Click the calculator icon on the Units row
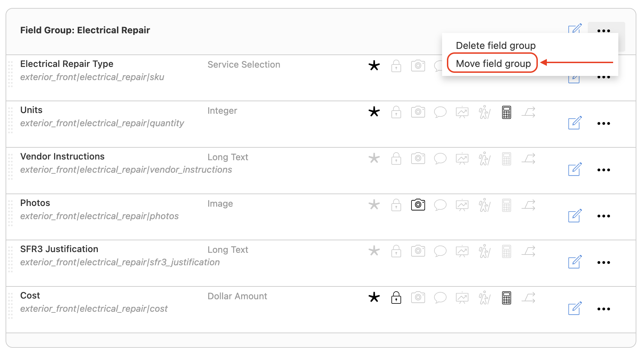This screenshot has height=353, width=644. click(506, 112)
